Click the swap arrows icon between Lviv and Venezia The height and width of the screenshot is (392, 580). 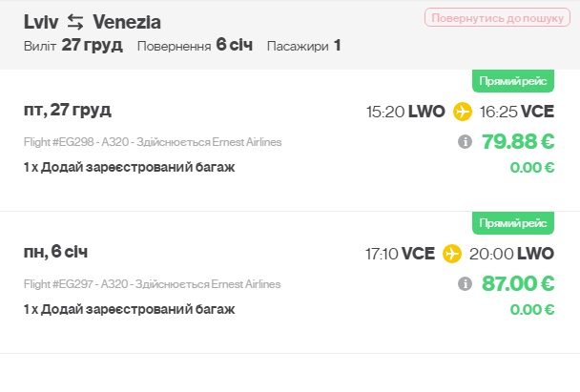tap(74, 21)
